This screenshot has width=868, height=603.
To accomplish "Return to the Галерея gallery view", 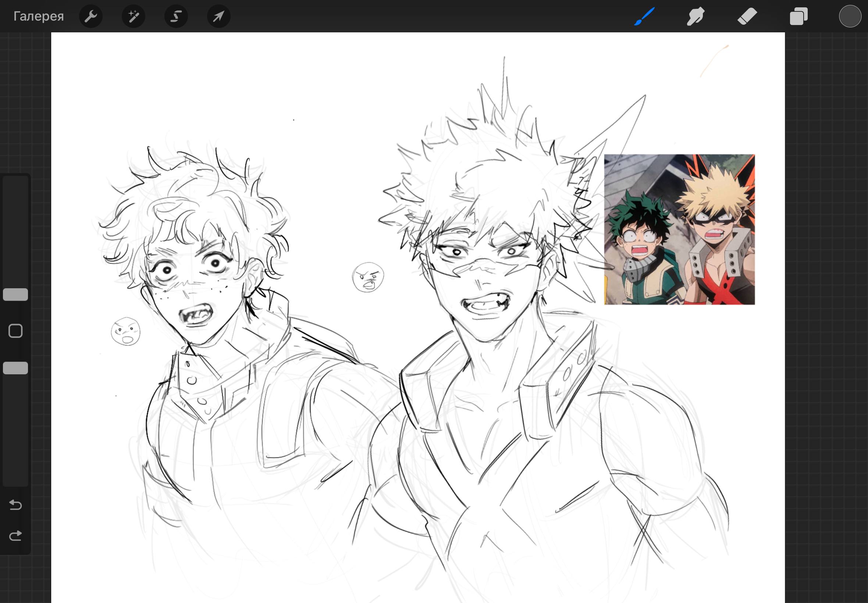I will [39, 16].
